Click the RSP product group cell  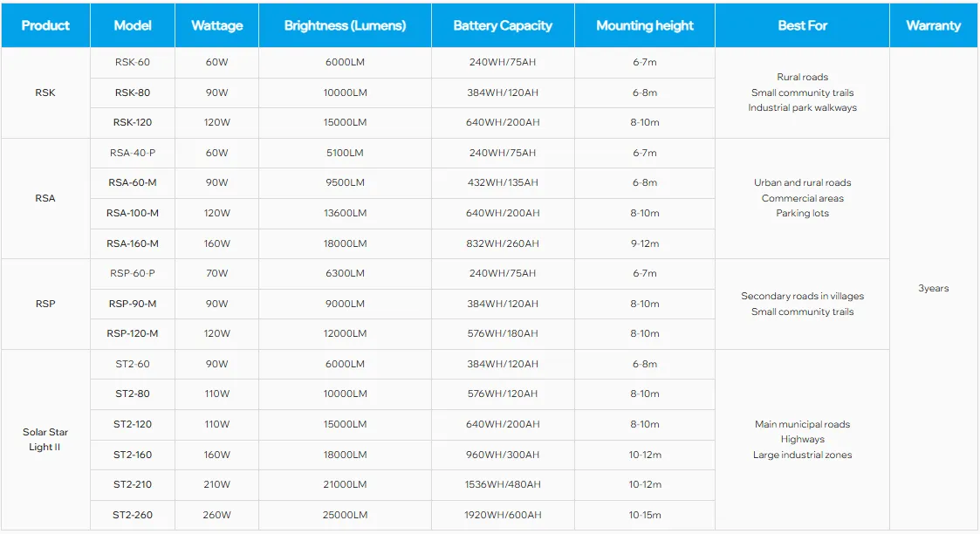pyautogui.click(x=45, y=304)
